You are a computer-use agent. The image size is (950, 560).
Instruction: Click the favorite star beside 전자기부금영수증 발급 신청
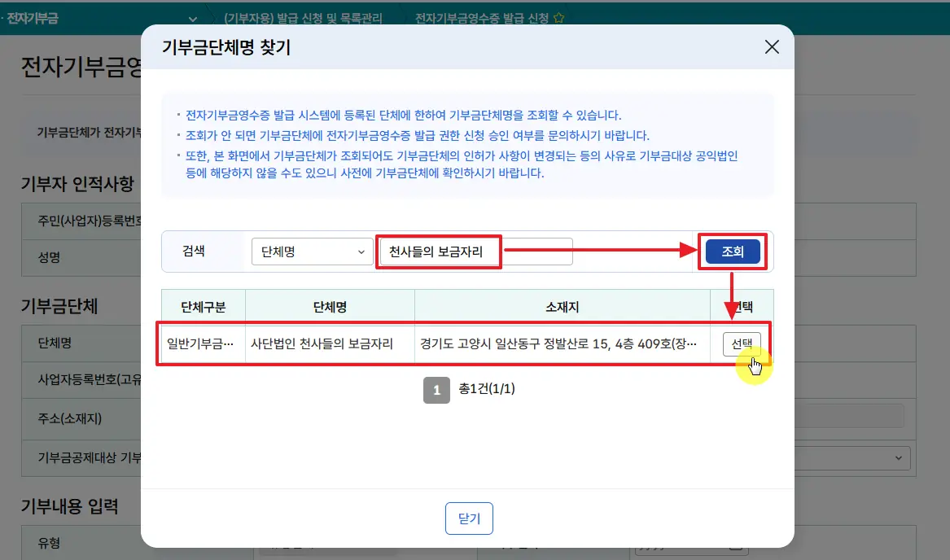click(558, 17)
